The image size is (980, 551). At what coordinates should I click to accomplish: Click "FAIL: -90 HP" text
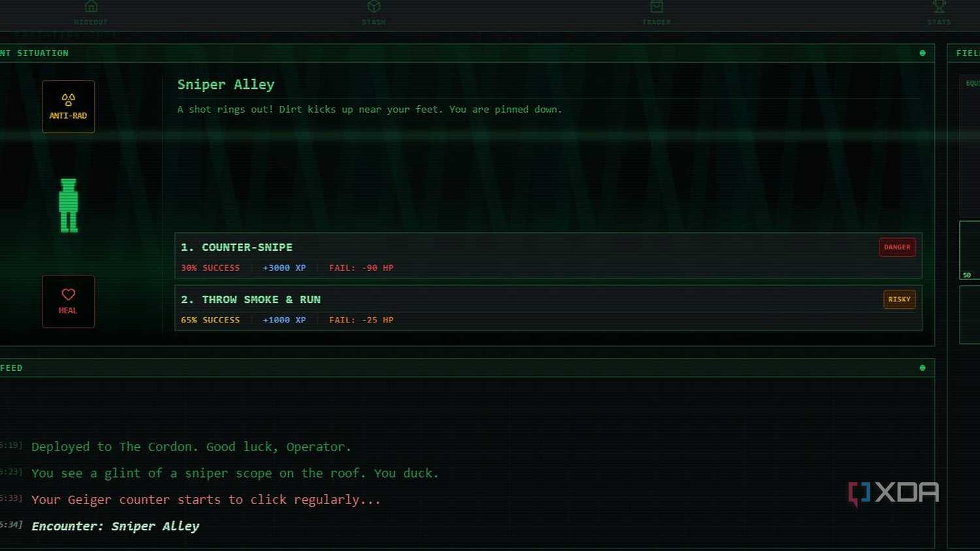361,268
